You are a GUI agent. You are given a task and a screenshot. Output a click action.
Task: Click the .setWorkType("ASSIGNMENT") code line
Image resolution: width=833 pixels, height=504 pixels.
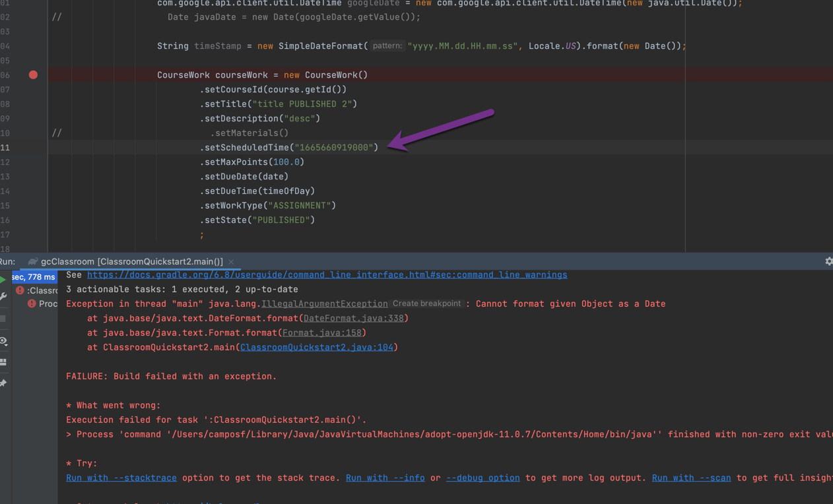click(x=268, y=206)
